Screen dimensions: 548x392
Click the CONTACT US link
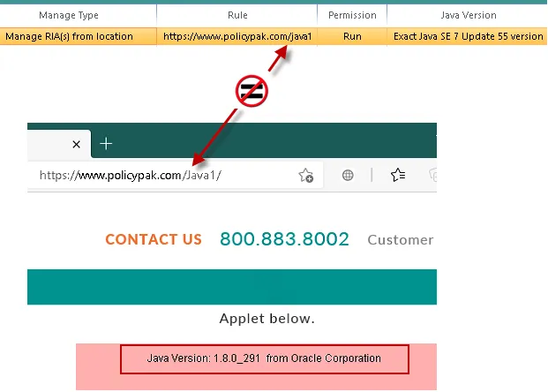[154, 239]
